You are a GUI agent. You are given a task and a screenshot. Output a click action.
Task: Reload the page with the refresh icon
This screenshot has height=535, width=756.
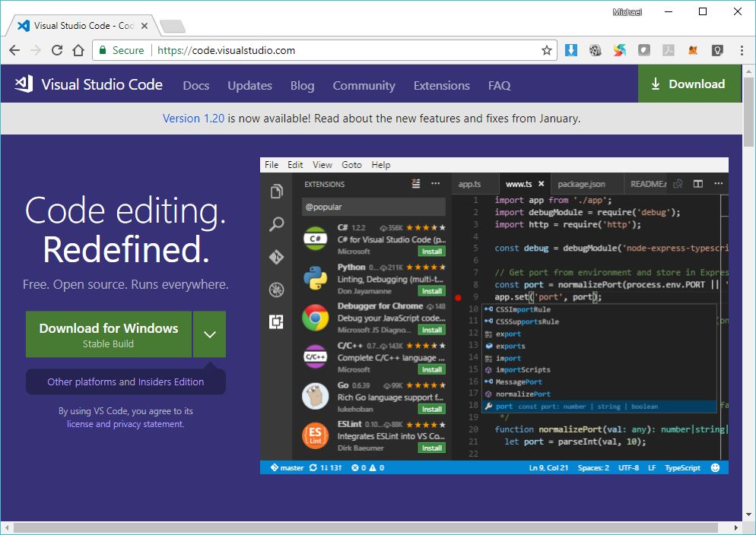click(57, 51)
